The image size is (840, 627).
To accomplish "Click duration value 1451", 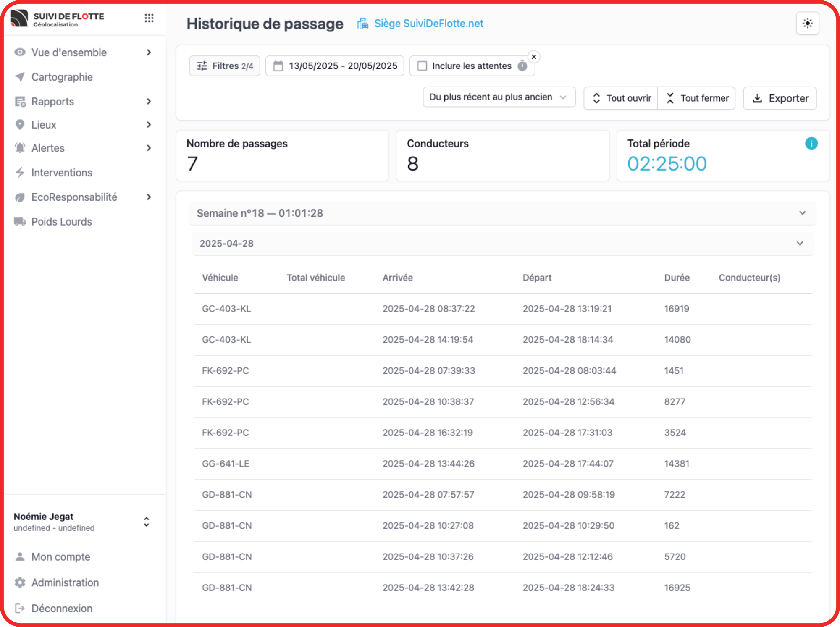I will 674,371.
